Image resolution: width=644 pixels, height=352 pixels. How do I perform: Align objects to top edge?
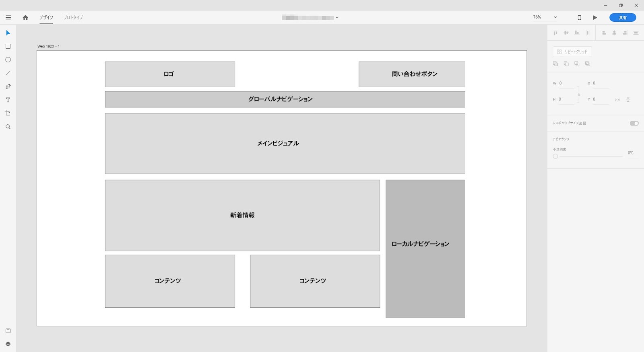pos(555,33)
